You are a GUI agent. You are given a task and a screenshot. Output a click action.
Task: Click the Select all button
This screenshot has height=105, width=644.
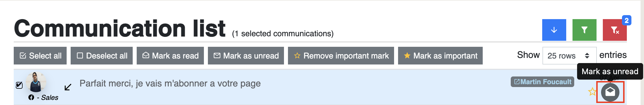pos(40,56)
